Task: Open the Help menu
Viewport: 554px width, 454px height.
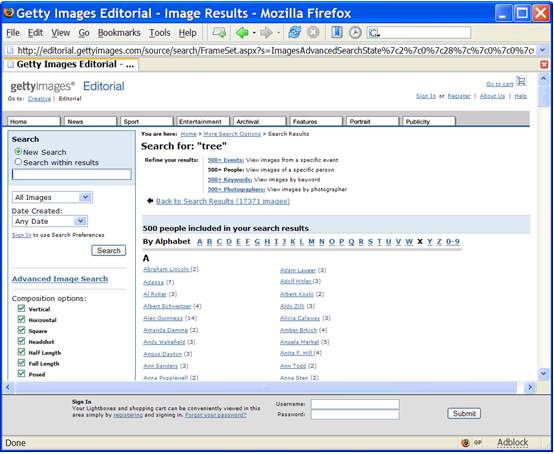Action: click(x=187, y=33)
